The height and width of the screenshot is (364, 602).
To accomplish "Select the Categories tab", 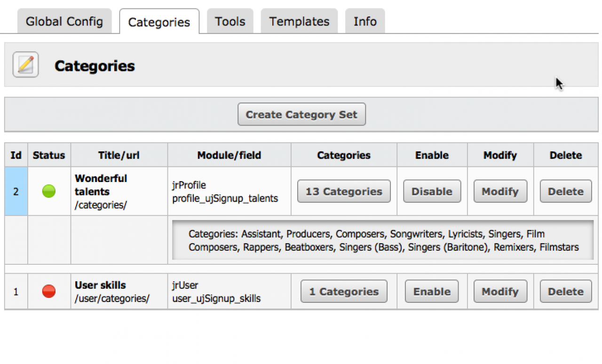I will coord(159,22).
